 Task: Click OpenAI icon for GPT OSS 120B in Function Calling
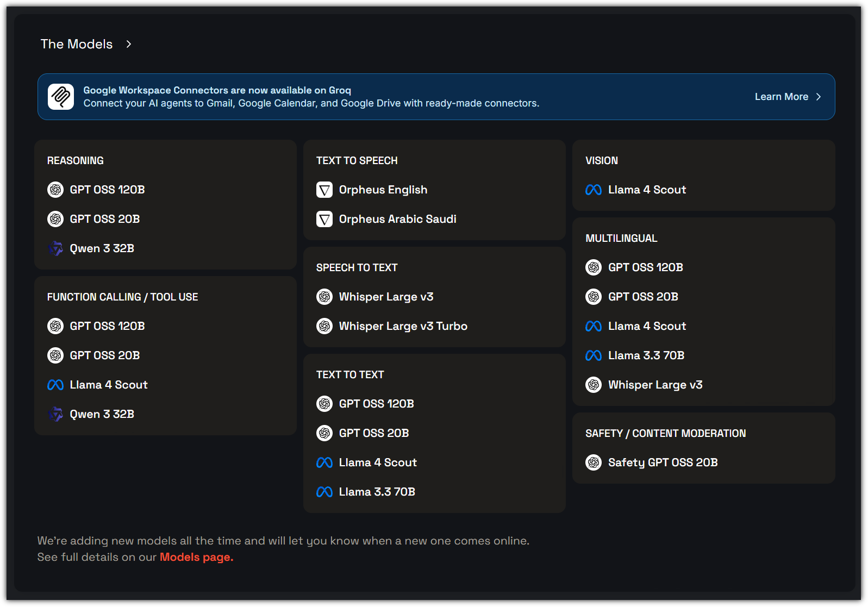coord(55,326)
